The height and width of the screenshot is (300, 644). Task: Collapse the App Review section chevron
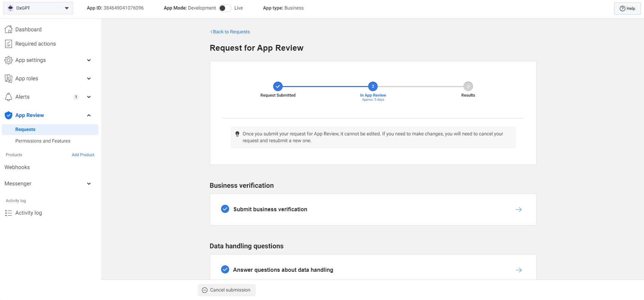[x=89, y=115]
